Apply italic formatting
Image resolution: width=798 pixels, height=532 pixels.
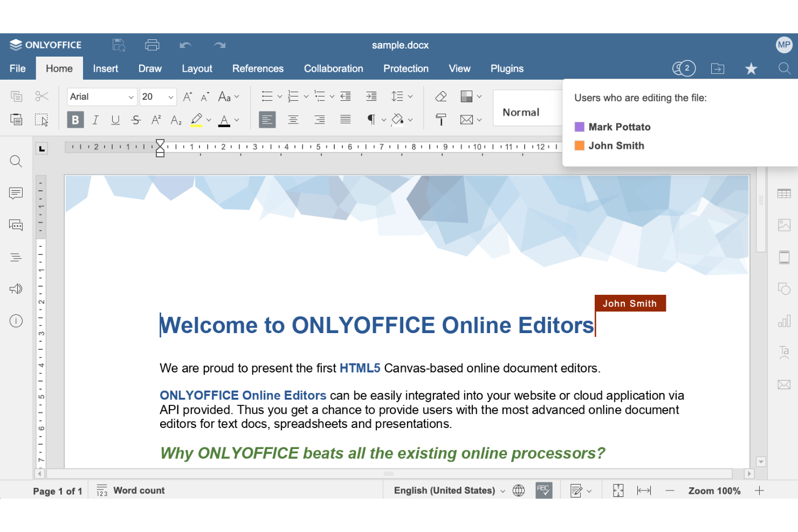pos(95,120)
